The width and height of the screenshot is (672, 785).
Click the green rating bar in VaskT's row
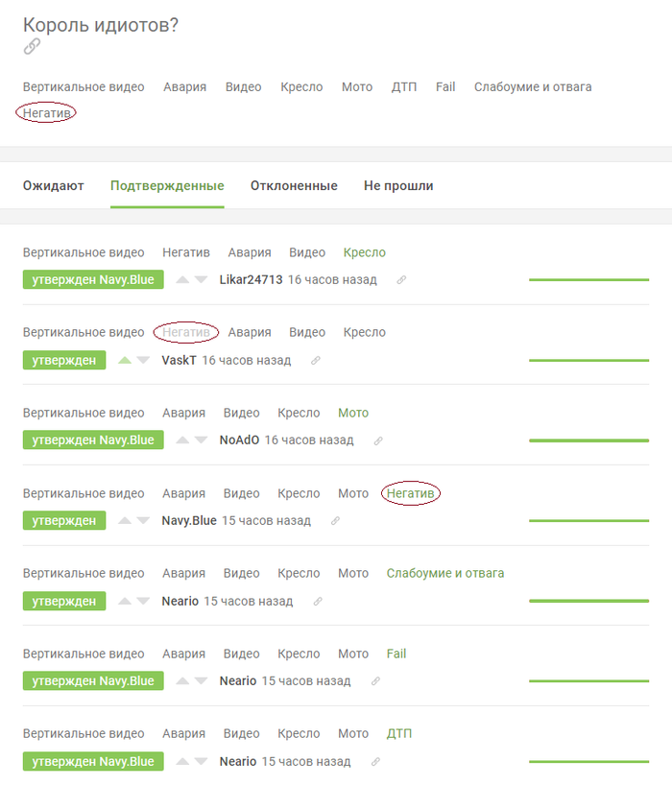[x=588, y=361]
